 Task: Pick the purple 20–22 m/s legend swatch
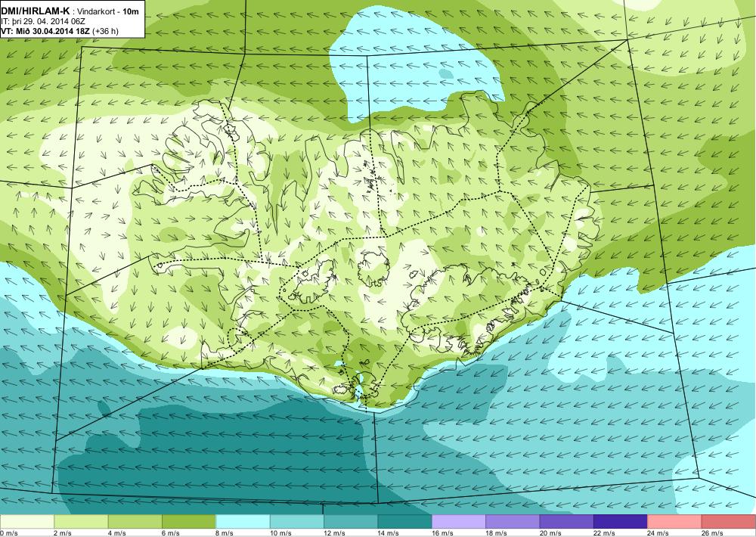[x=567, y=522]
